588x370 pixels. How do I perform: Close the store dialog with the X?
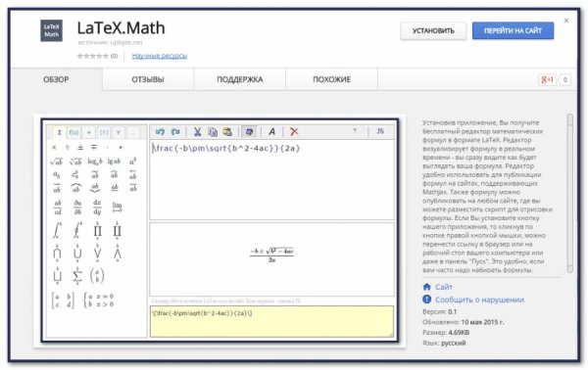pos(566,21)
